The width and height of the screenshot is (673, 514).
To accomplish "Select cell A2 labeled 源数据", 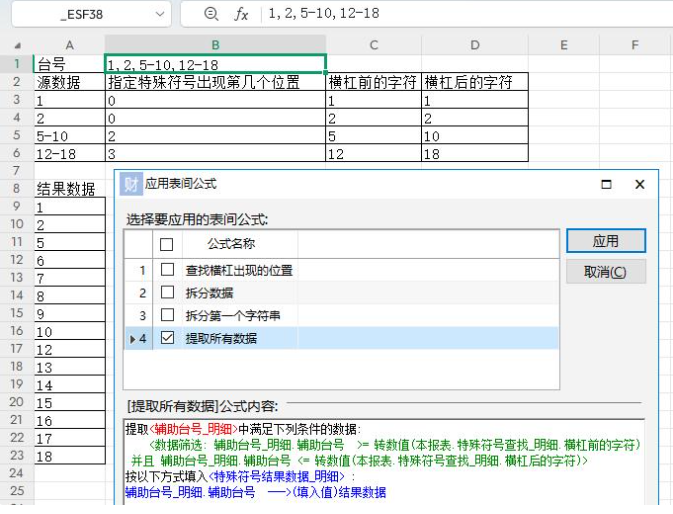I will coord(69,82).
